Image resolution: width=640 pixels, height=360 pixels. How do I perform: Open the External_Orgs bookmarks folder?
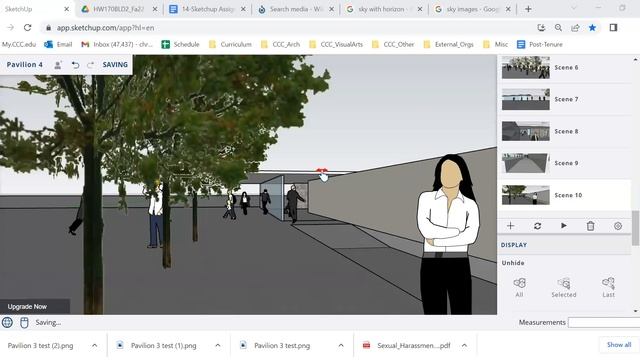pyautogui.click(x=448, y=44)
